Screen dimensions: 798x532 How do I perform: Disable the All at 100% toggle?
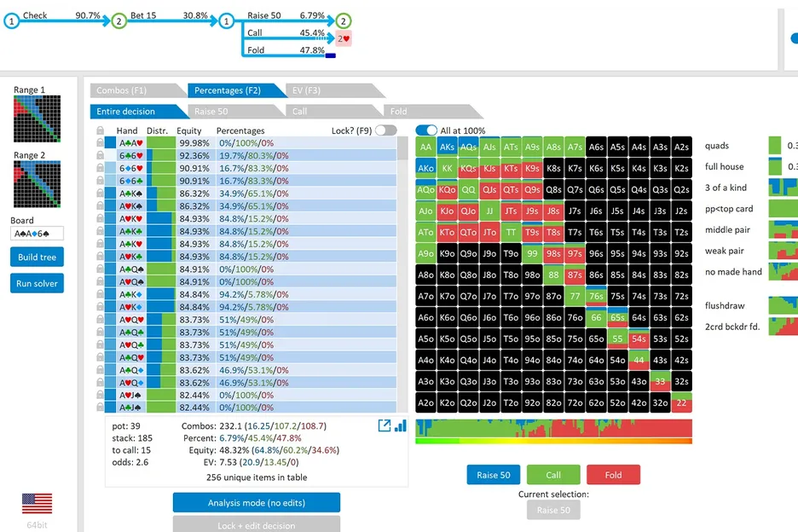(426, 130)
